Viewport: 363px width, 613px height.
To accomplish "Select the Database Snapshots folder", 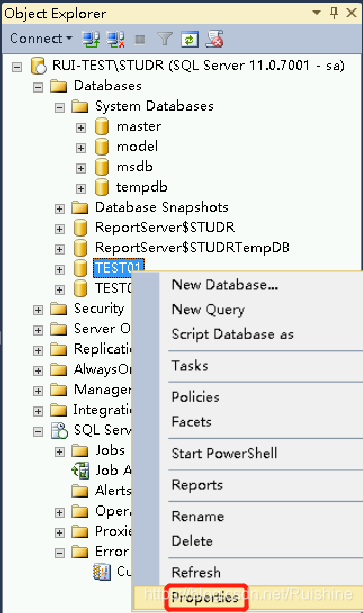I will point(161,207).
